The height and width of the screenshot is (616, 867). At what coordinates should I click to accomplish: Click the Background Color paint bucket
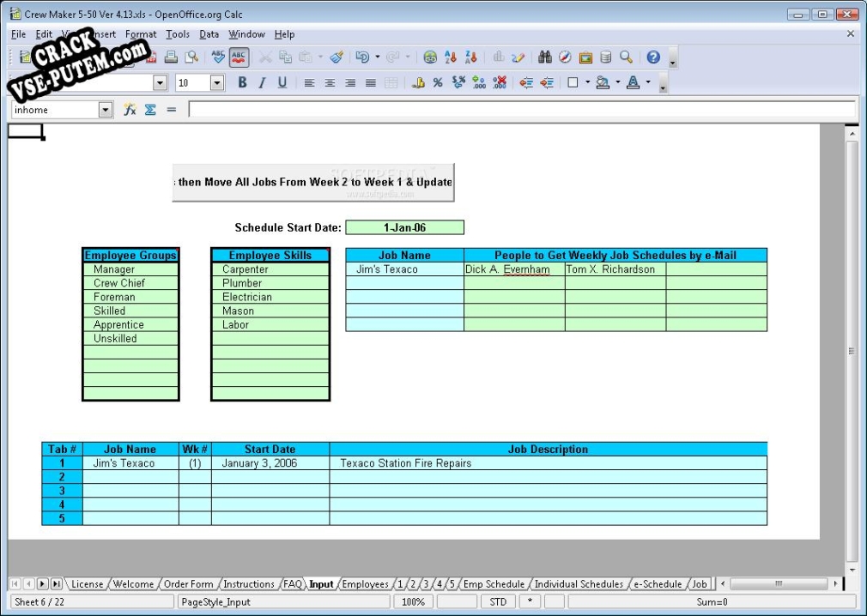(603, 82)
